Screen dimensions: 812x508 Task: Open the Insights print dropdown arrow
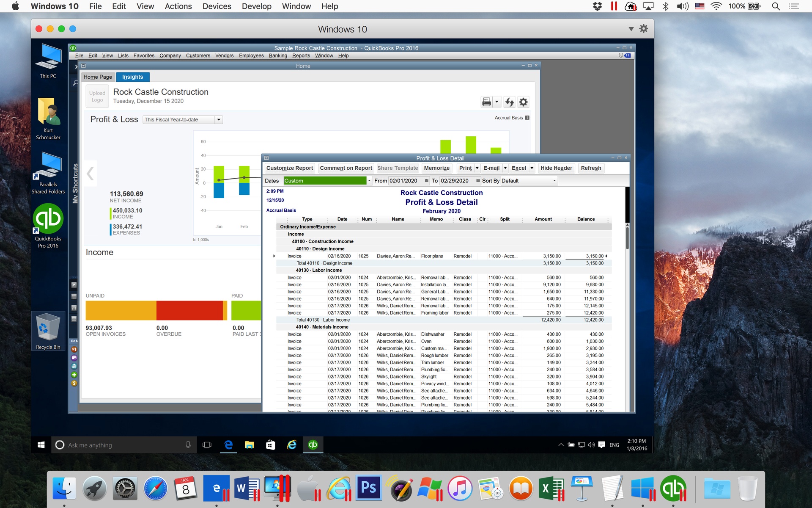[497, 102]
